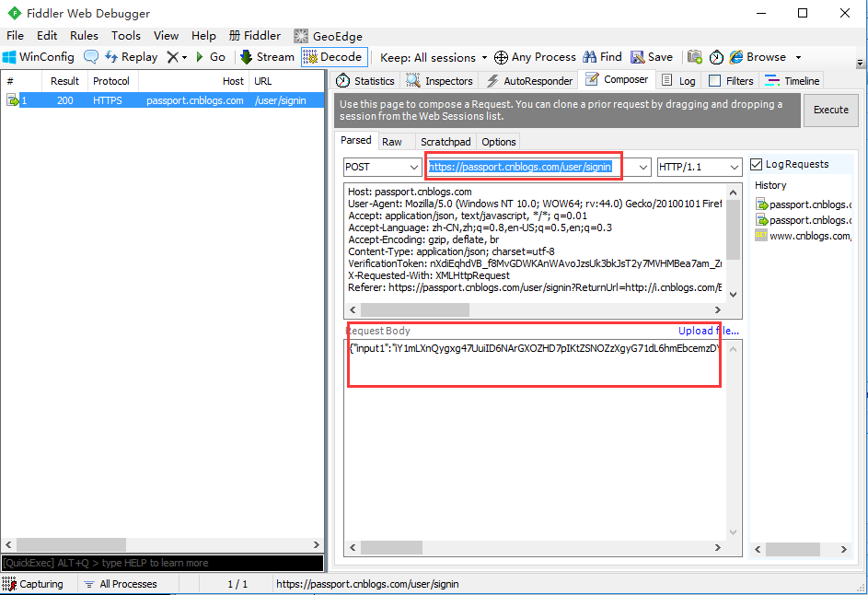Open the Rules menu

click(x=84, y=35)
